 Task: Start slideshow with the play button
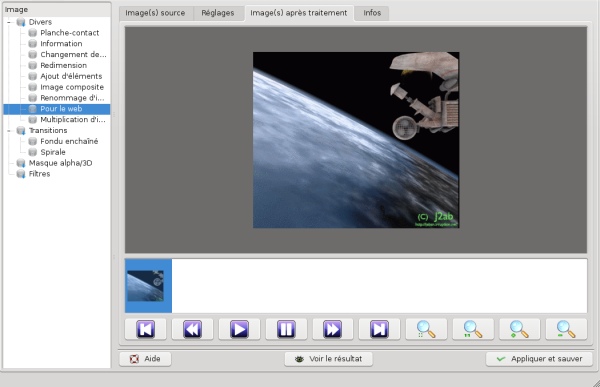coord(239,329)
